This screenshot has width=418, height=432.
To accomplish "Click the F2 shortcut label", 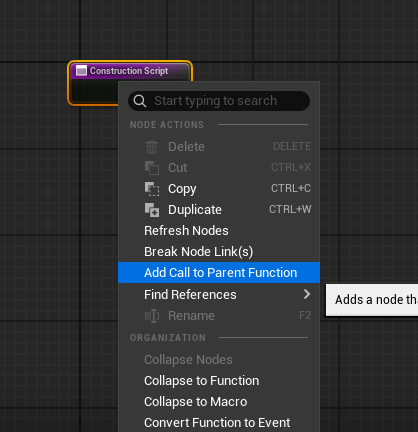I will pyautogui.click(x=305, y=315).
